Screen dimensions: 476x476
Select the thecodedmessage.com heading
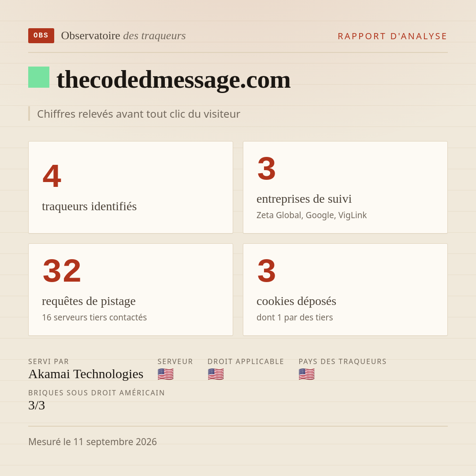tap(173, 79)
